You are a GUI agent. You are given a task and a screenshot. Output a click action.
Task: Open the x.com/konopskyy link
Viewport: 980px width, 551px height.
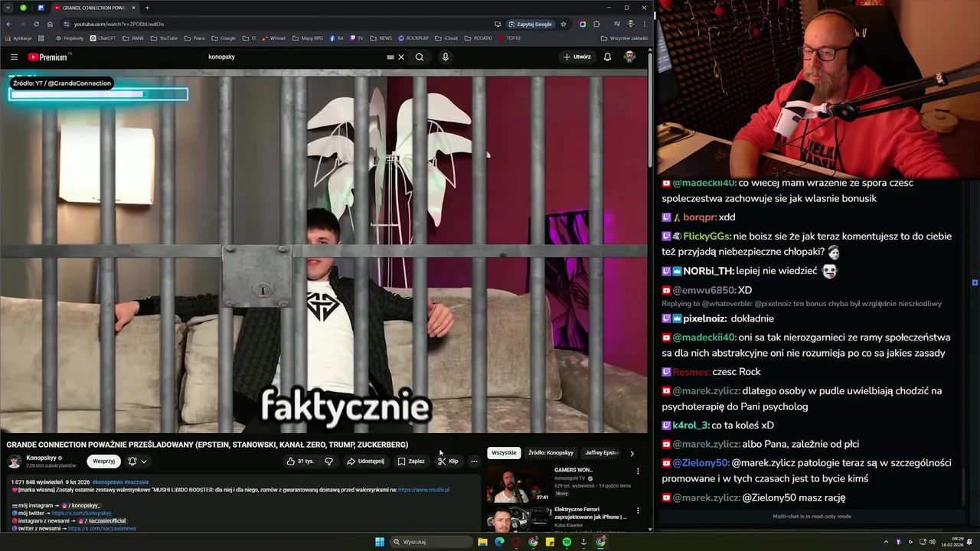(x=81, y=513)
